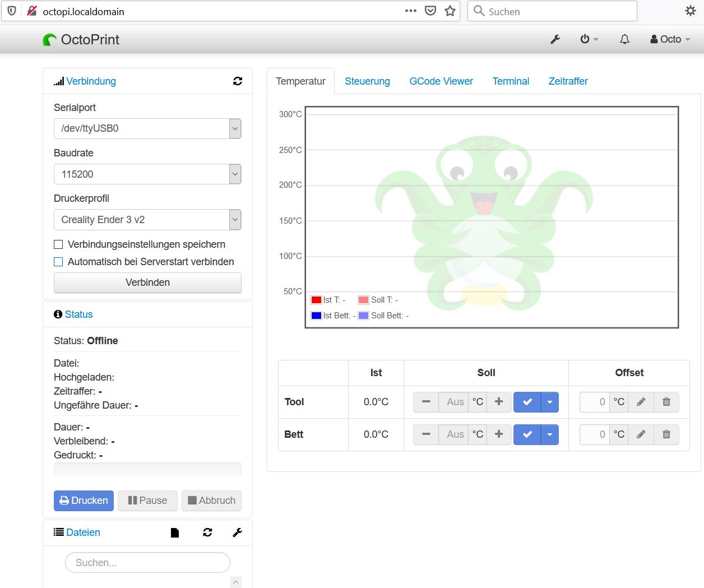Switch to the Steuerung tab
The image size is (704, 588).
point(367,81)
